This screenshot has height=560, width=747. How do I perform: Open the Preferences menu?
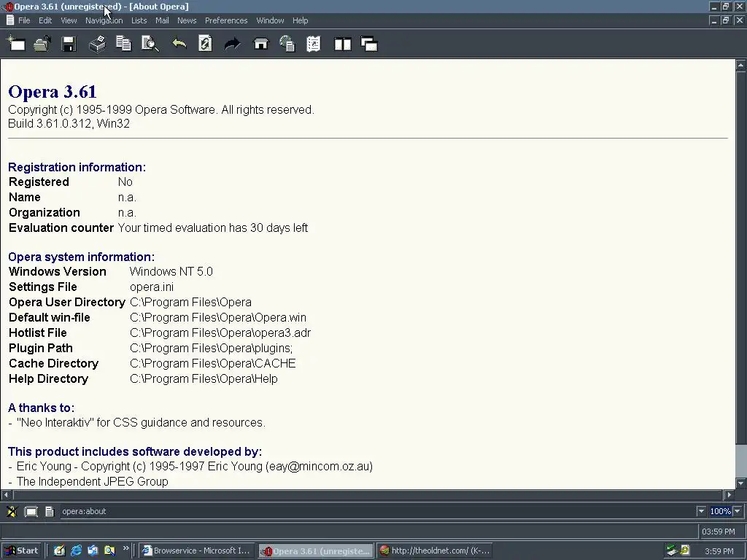[226, 20]
